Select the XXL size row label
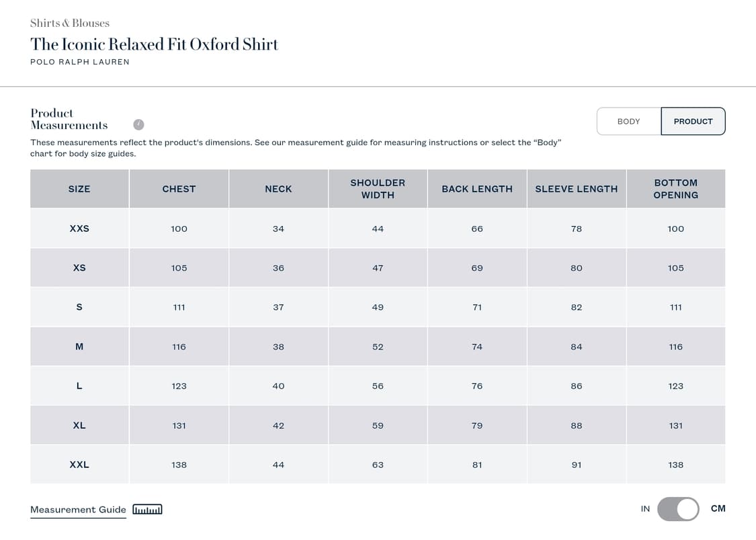 pyautogui.click(x=79, y=465)
